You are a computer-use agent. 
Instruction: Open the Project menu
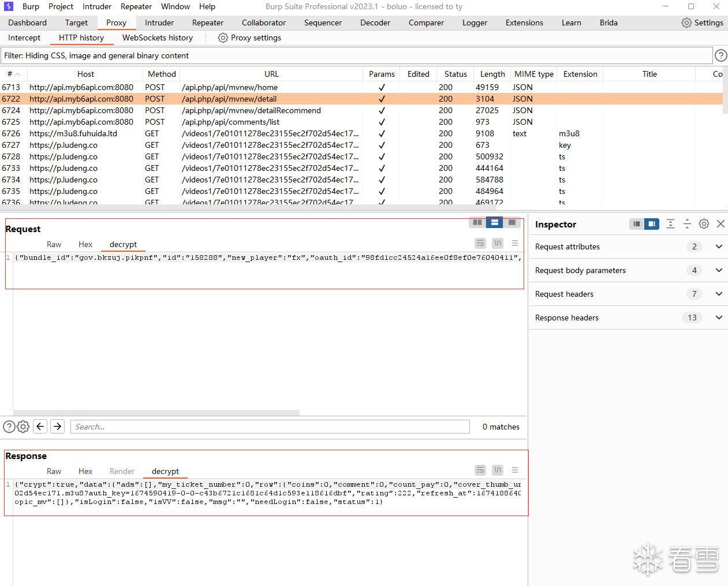point(61,6)
